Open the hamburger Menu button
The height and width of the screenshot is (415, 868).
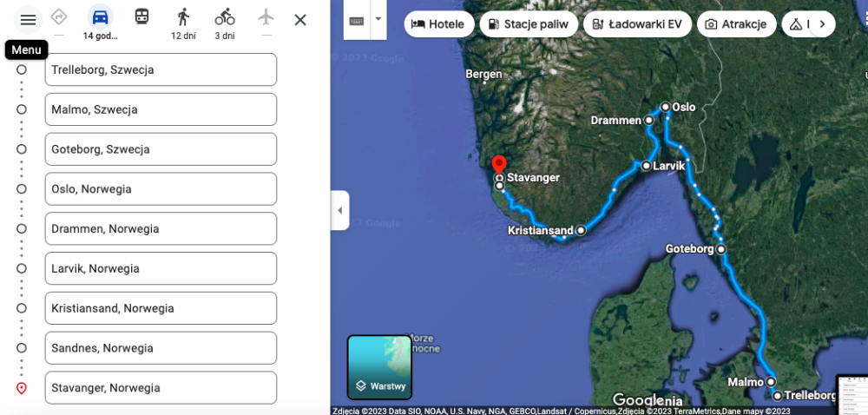click(x=28, y=20)
